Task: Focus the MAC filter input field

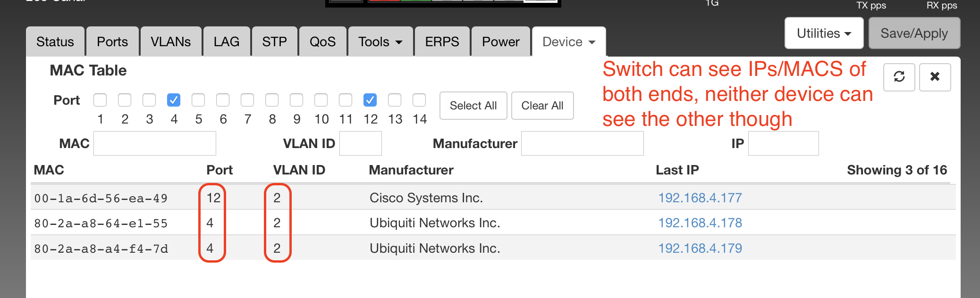Action: (155, 143)
